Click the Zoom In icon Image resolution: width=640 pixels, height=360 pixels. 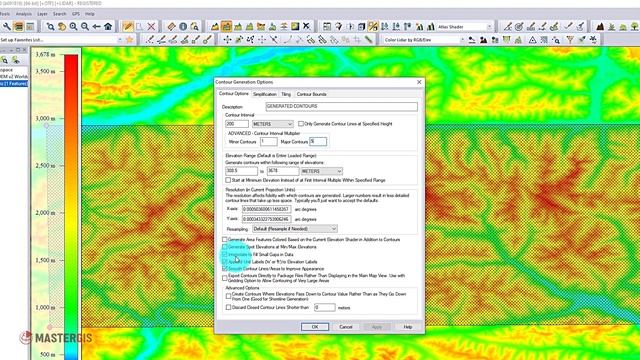[73, 27]
